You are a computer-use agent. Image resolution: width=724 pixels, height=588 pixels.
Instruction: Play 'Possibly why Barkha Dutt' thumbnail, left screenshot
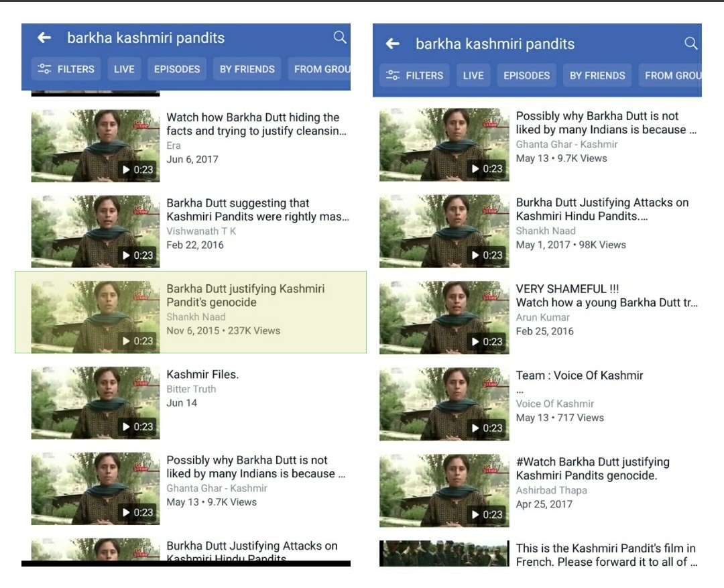[96, 488]
